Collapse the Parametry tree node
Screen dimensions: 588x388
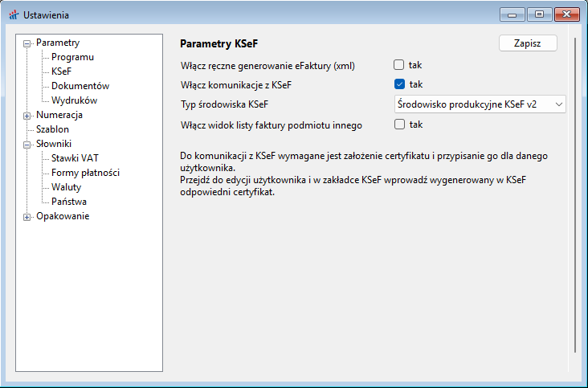[27, 43]
